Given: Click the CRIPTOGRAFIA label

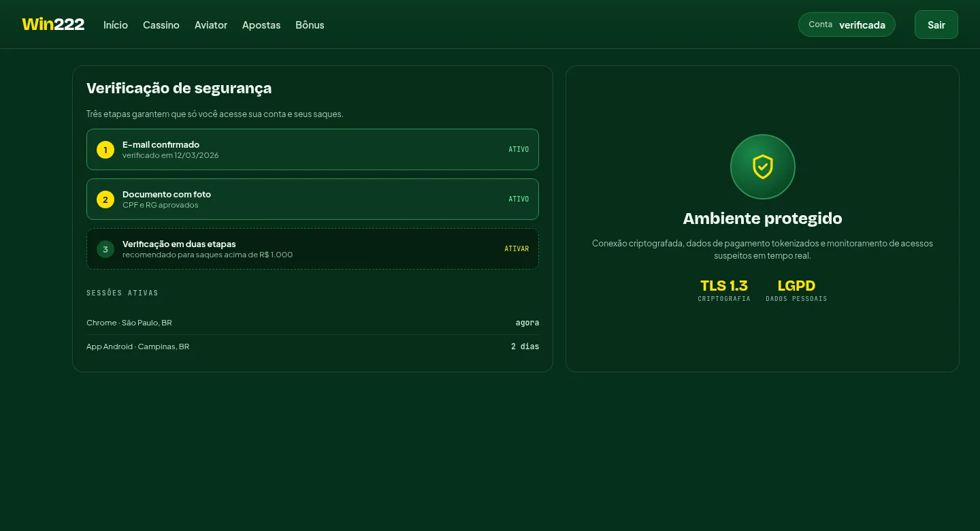Looking at the screenshot, I should (x=724, y=299).
